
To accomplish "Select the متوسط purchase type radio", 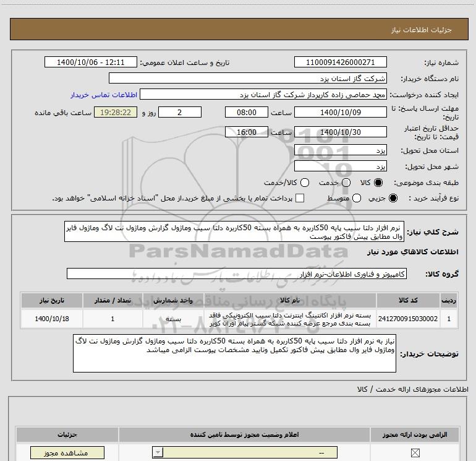I will pyautogui.click(x=357, y=198).
